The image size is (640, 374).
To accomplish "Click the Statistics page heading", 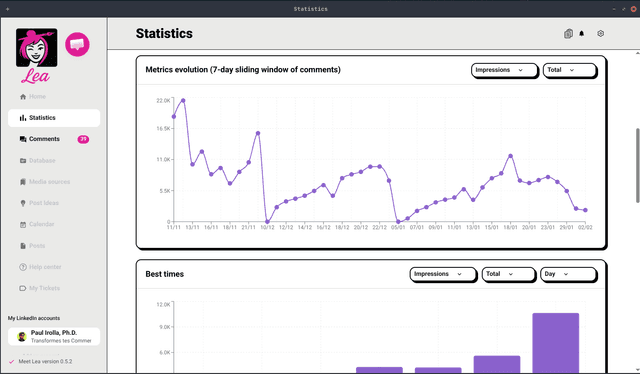I will [164, 33].
